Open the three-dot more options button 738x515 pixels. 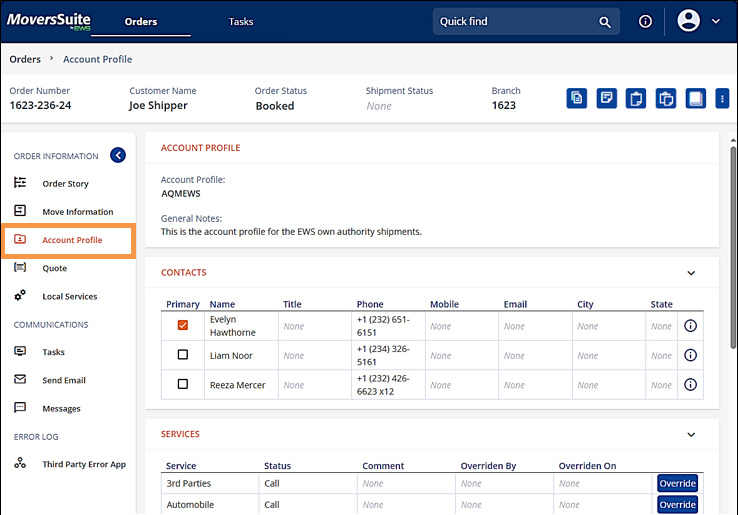click(722, 98)
